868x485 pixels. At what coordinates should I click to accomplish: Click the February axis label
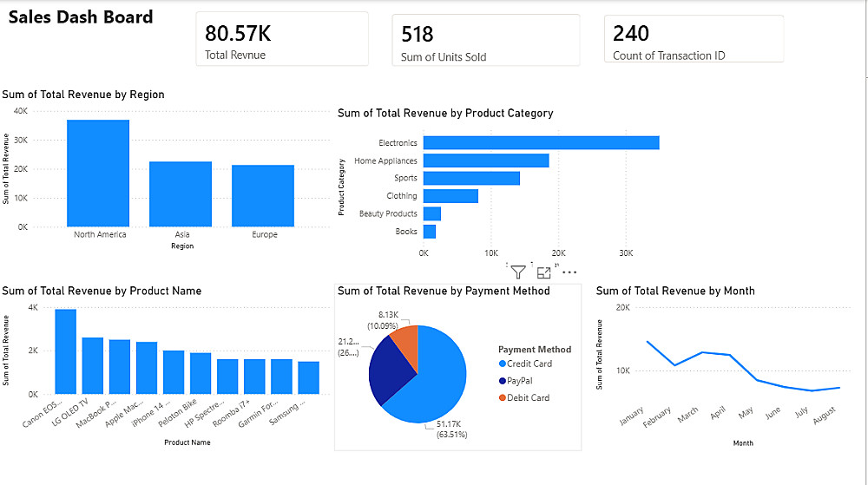pos(657,417)
